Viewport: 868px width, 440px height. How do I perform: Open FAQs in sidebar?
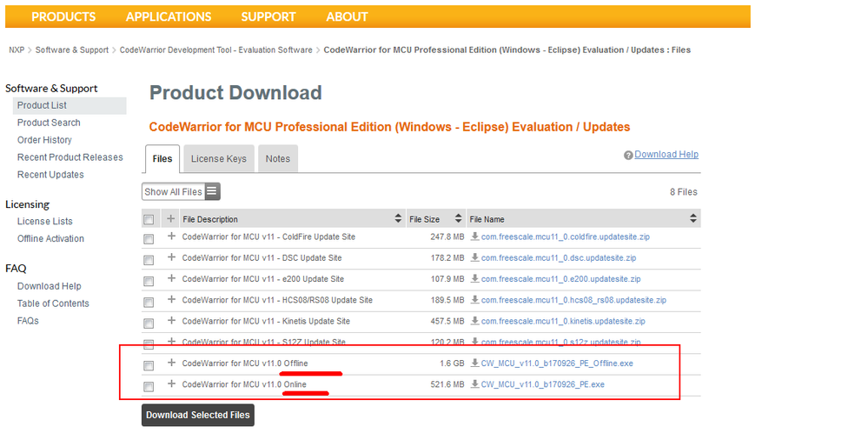[28, 320]
